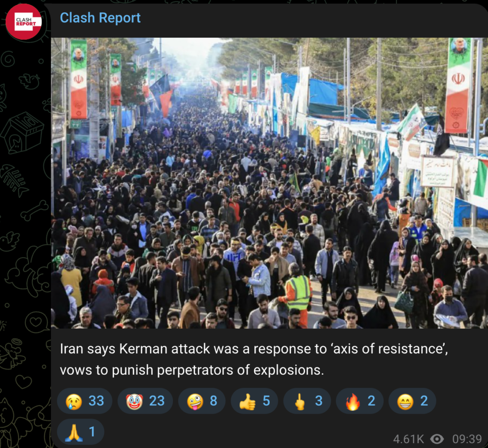The height and width of the screenshot is (448, 488).
Task: Add the zany face reaction
Action: point(202,401)
